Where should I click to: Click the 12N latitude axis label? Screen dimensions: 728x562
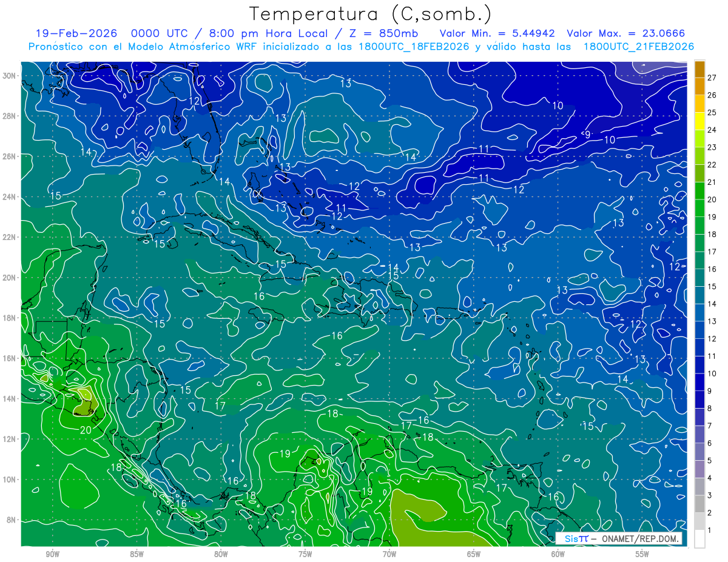[x=8, y=439]
